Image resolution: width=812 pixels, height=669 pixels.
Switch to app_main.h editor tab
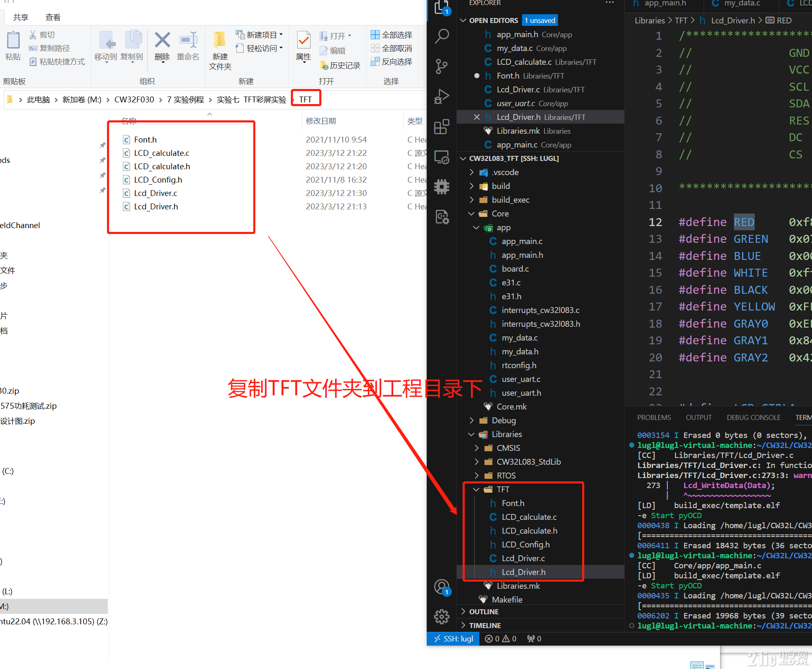[x=665, y=4]
